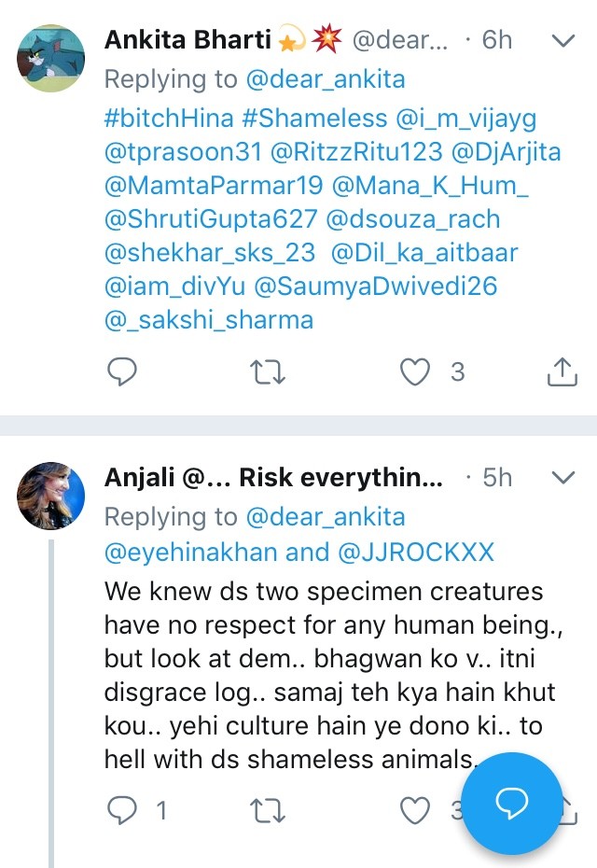Like Anjali's tweet
The width and height of the screenshot is (597, 868).
point(415,811)
